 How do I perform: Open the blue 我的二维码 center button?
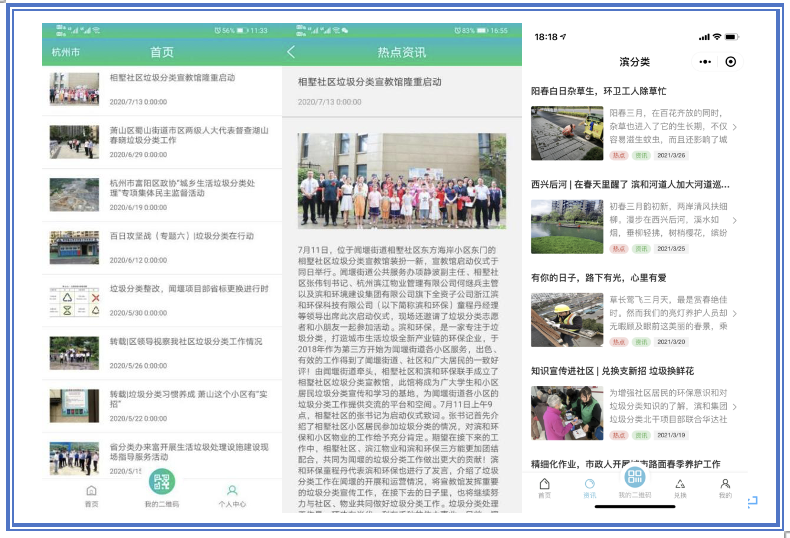(634, 480)
